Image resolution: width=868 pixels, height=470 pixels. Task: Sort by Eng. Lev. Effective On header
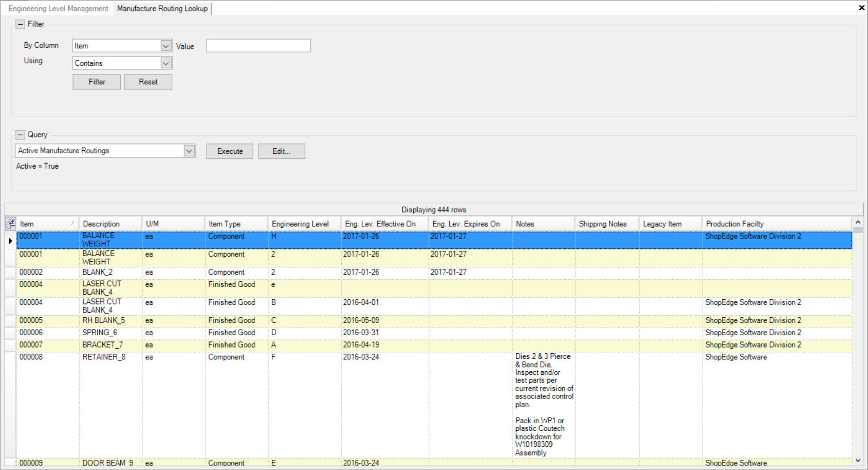(x=385, y=224)
